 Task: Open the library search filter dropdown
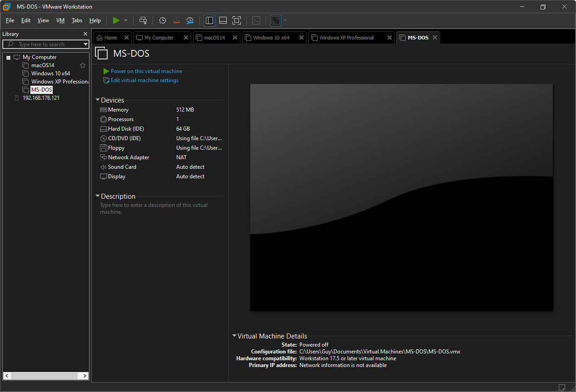(x=85, y=44)
